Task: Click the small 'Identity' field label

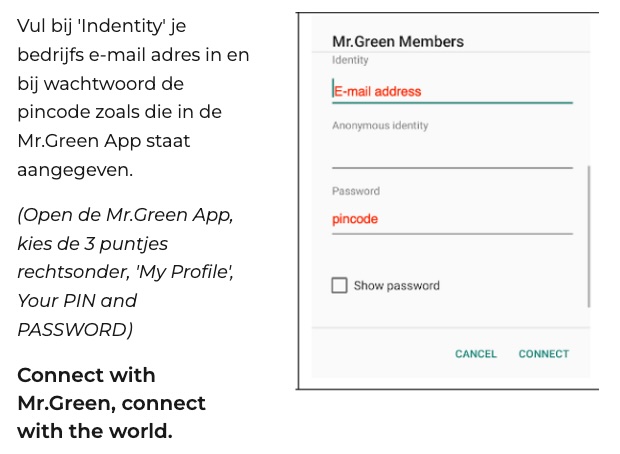Action: point(350,61)
